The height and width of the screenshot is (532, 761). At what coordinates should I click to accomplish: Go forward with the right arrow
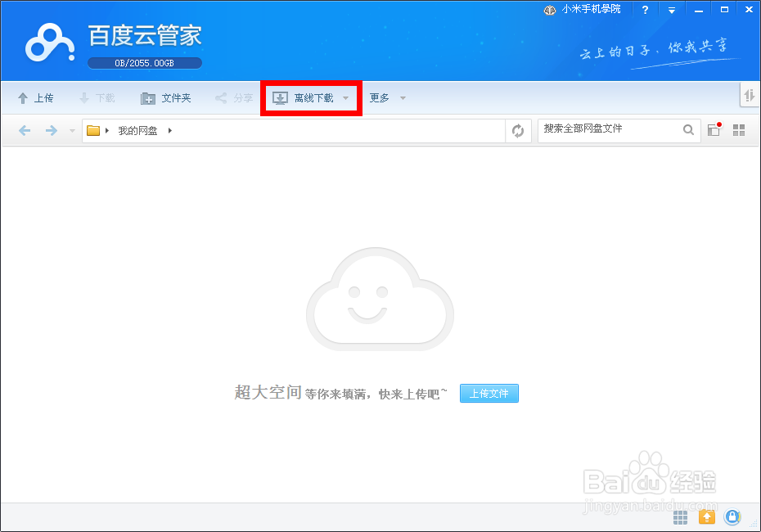[51, 130]
